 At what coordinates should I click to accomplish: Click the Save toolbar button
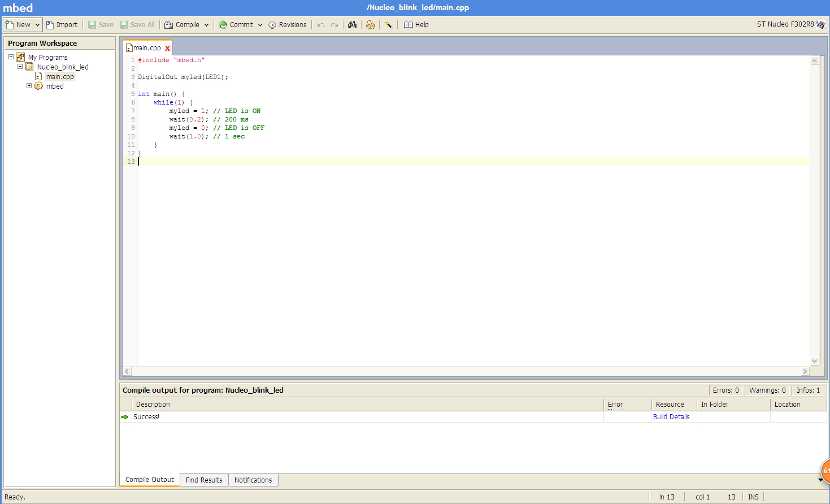(101, 25)
